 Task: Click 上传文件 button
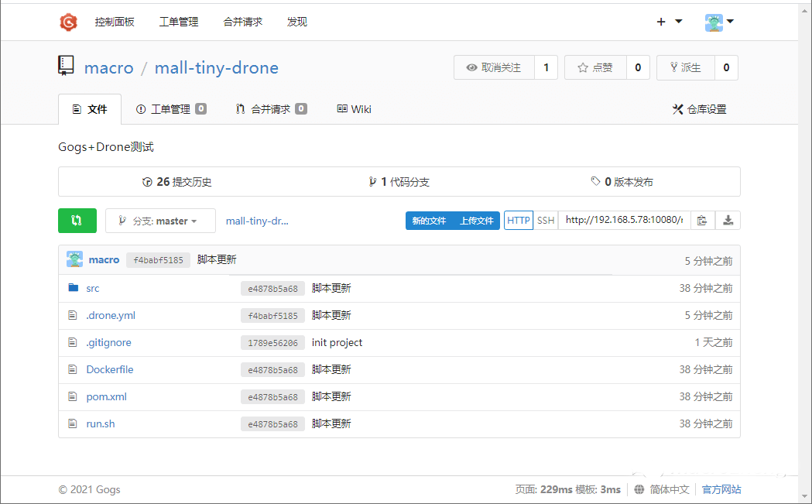pyautogui.click(x=476, y=221)
